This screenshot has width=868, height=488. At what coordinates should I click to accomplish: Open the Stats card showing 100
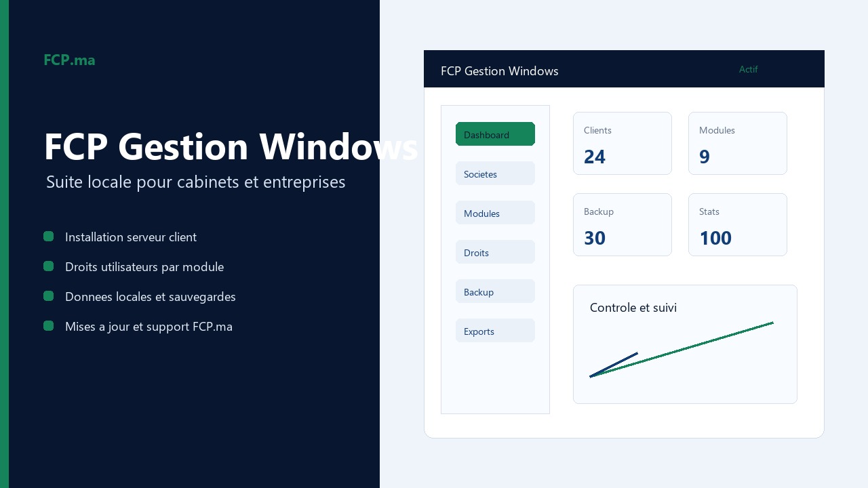coord(738,225)
